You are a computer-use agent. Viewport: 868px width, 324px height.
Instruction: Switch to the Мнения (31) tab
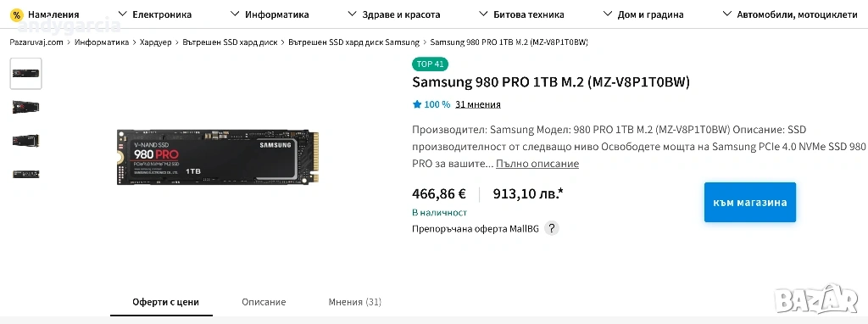[x=355, y=302]
